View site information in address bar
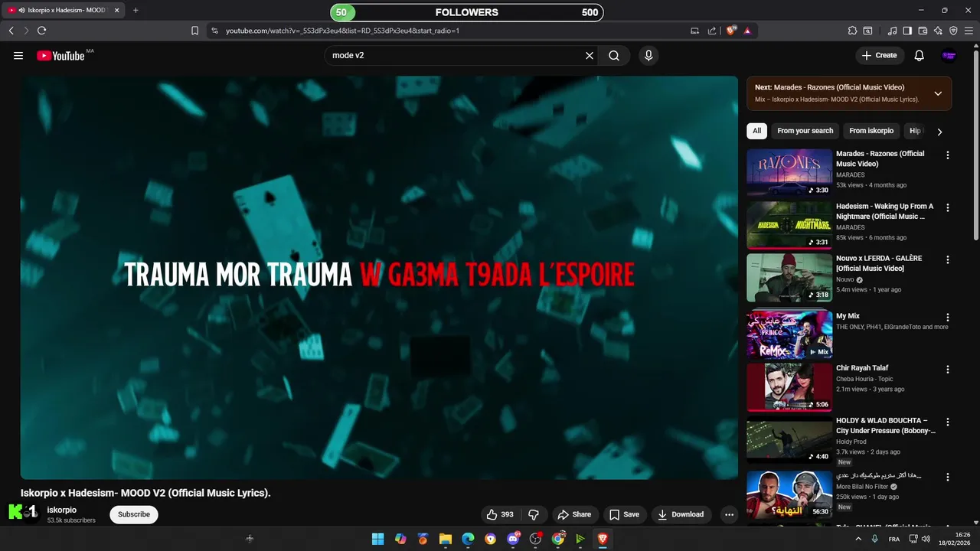The height and width of the screenshot is (551, 980). click(x=214, y=31)
